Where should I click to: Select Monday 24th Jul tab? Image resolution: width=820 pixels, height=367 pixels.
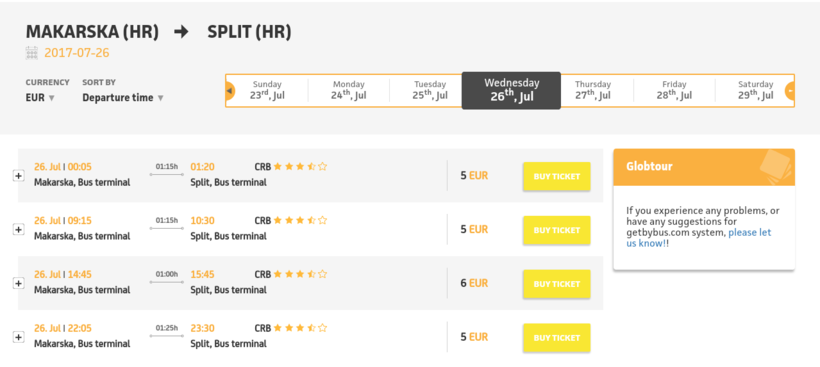click(348, 91)
